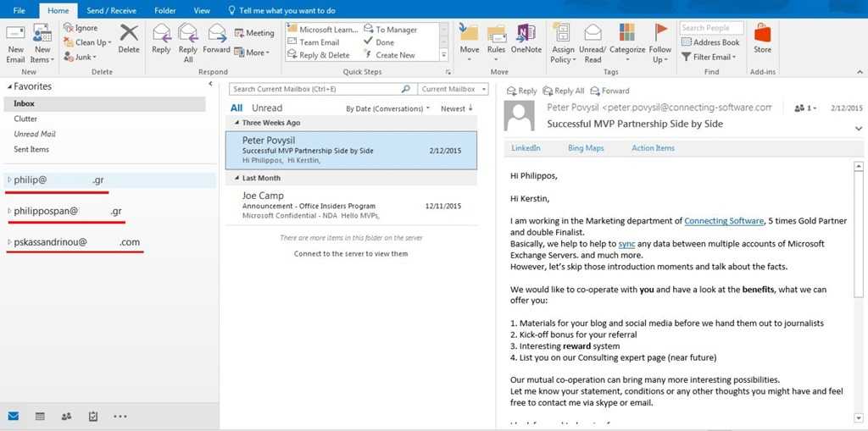
Task: Open the Address Book
Action: pos(710,42)
